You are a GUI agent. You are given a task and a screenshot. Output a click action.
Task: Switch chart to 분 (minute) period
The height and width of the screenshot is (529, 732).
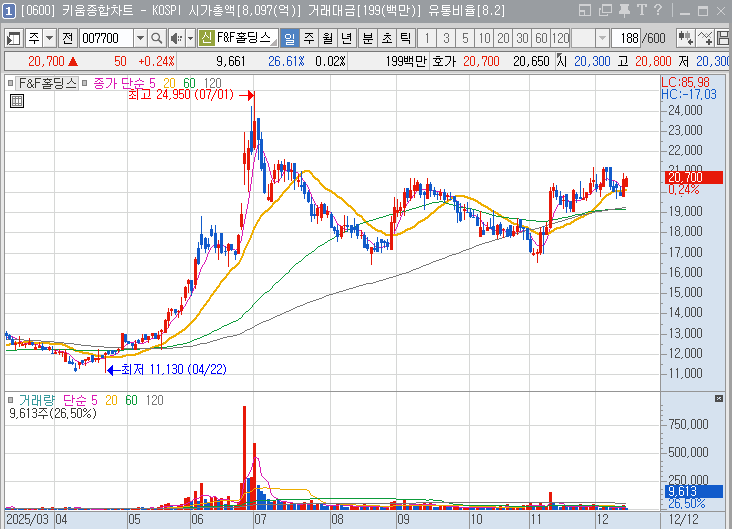(x=367, y=38)
